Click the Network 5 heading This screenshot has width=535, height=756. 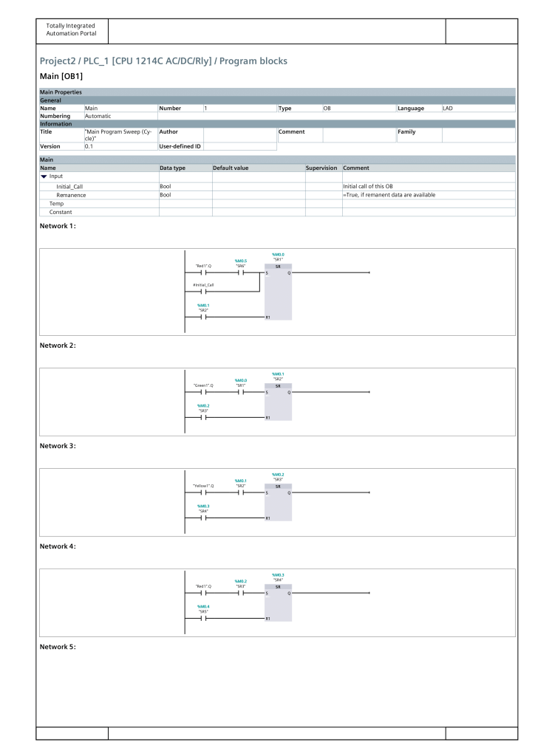(x=58, y=647)
